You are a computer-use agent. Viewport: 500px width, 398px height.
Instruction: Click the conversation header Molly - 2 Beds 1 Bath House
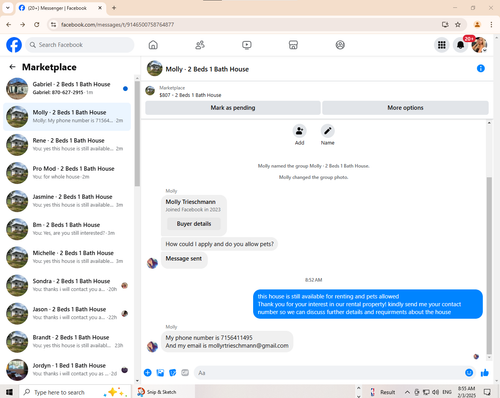point(207,69)
